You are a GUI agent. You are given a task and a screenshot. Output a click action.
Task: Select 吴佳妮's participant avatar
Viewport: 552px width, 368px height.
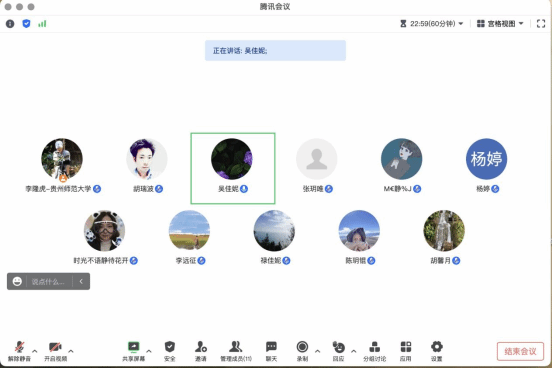click(232, 159)
